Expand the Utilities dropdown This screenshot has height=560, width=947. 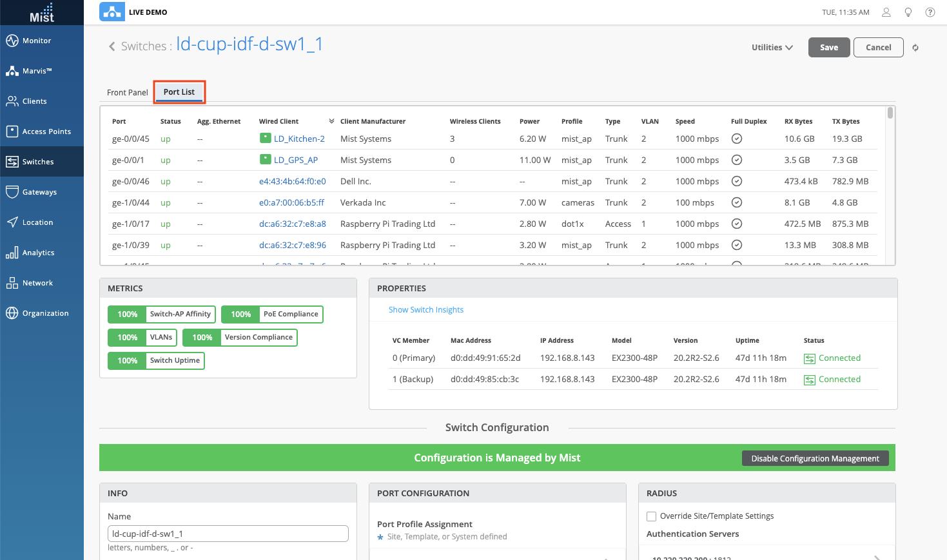click(x=772, y=48)
